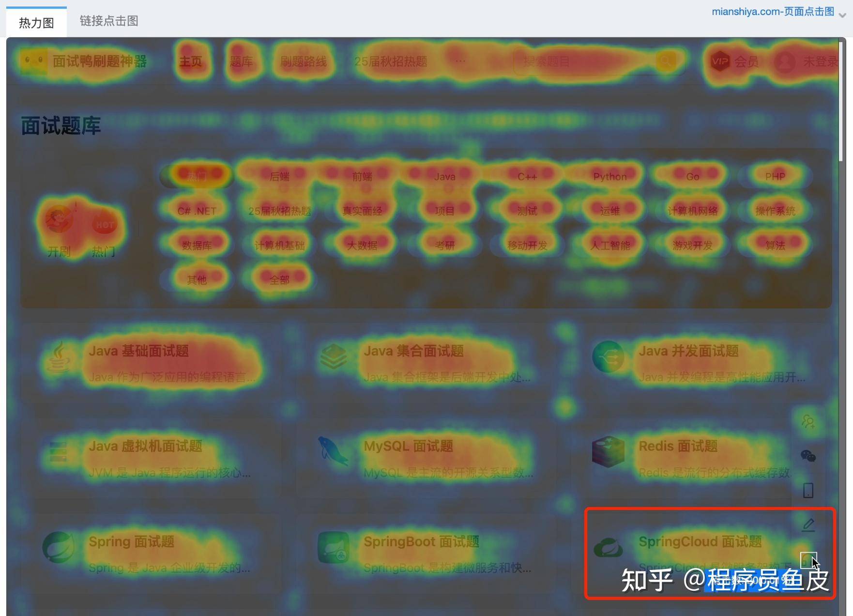Open the MySQL 面试题 title link

coord(409,446)
